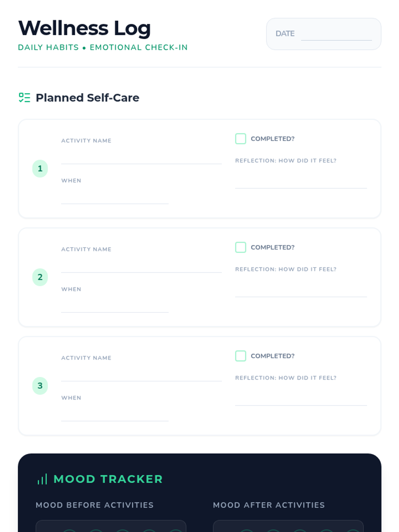Select Activity Name field for activity 1
The image size is (399, 532).
(141, 156)
